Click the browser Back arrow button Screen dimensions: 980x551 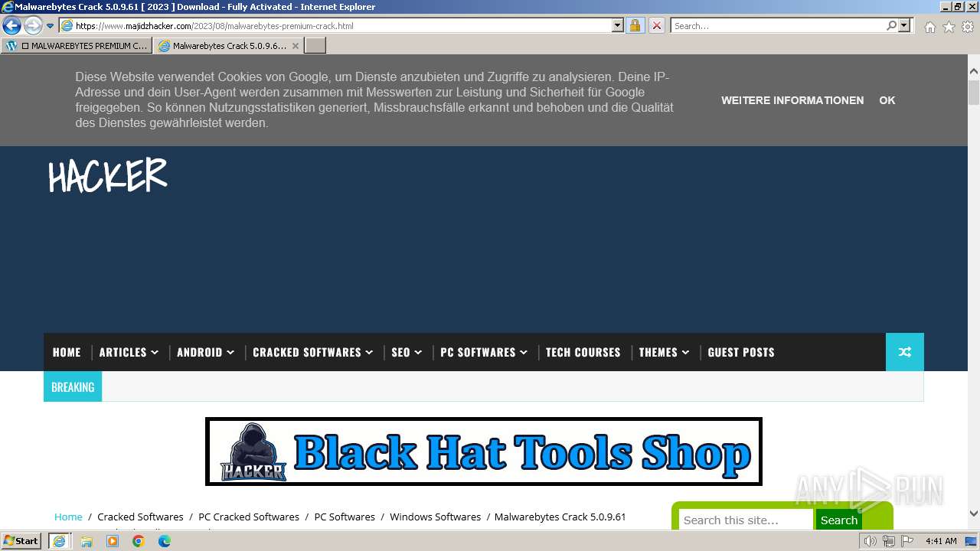click(x=11, y=25)
